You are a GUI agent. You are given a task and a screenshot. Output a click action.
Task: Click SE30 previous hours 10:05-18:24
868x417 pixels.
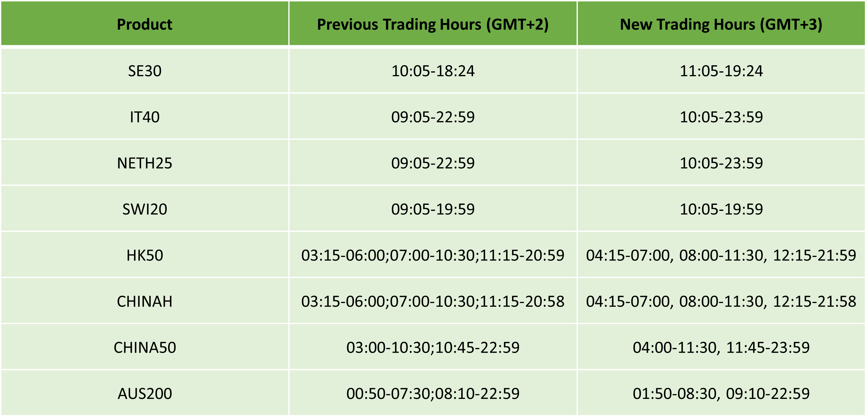click(433, 71)
